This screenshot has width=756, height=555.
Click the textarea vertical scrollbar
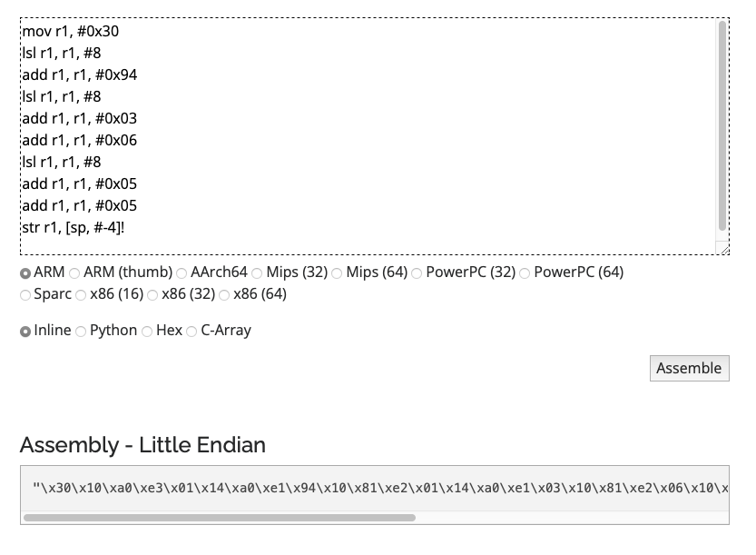point(722,127)
